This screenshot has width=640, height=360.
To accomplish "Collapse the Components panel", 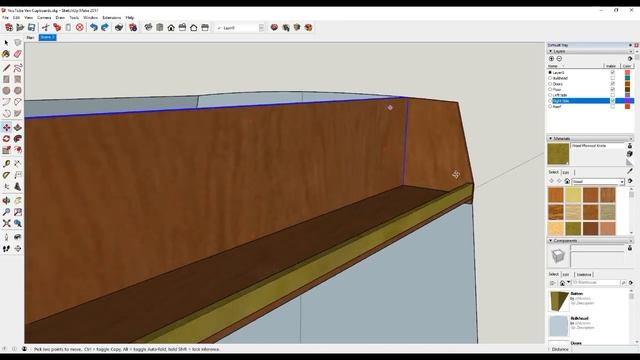I will coord(551,240).
